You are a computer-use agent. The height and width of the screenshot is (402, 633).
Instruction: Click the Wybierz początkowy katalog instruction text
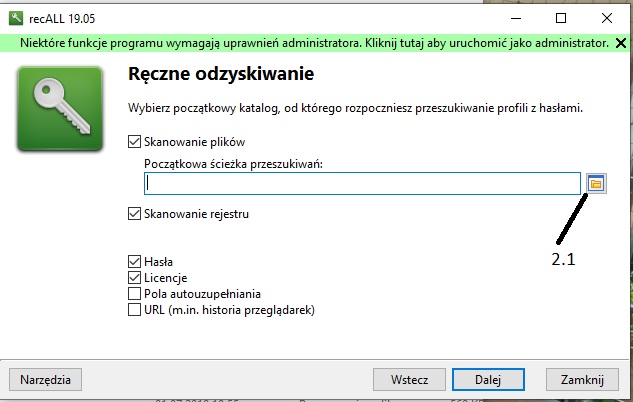point(355,108)
